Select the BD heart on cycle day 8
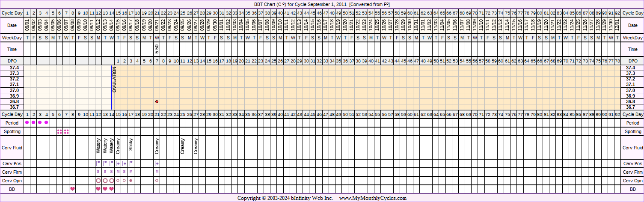This screenshot has height=202, width=644. tap(72, 189)
